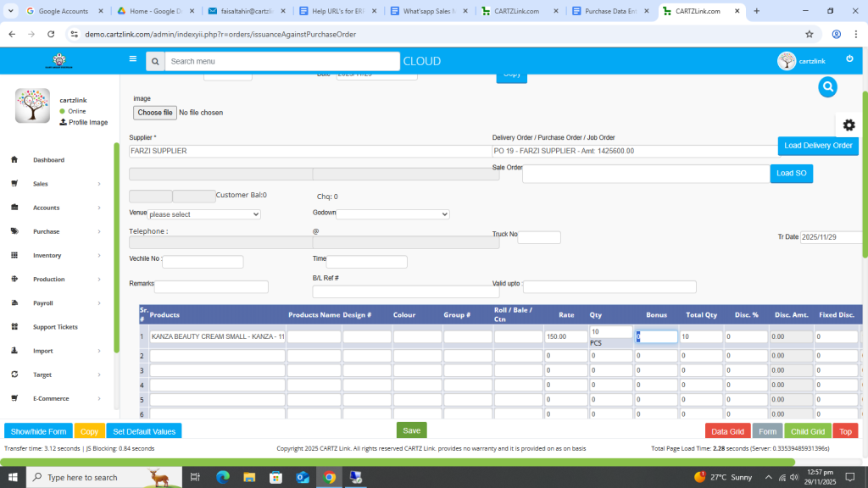Click the power logout icon
Image resolution: width=868 pixels, height=488 pixels.
pyautogui.click(x=849, y=58)
